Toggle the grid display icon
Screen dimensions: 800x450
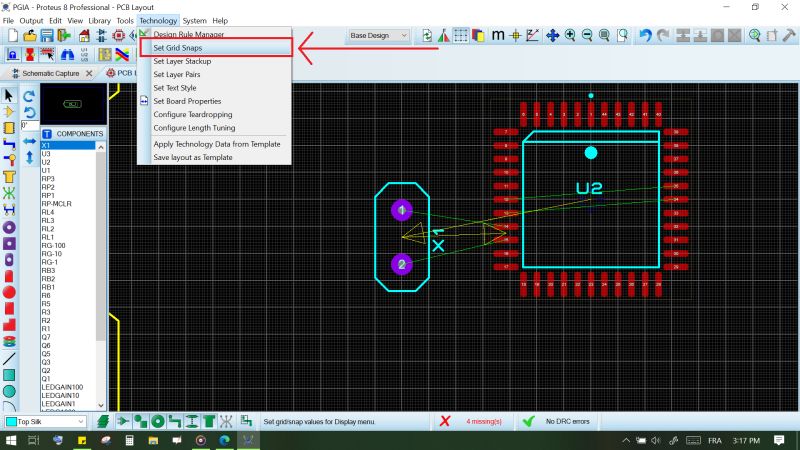[461, 35]
